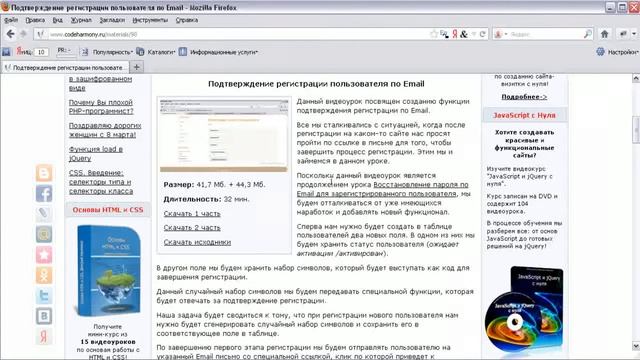Open the Журнал menu
The height and width of the screenshot is (360, 640).
click(x=81, y=20)
